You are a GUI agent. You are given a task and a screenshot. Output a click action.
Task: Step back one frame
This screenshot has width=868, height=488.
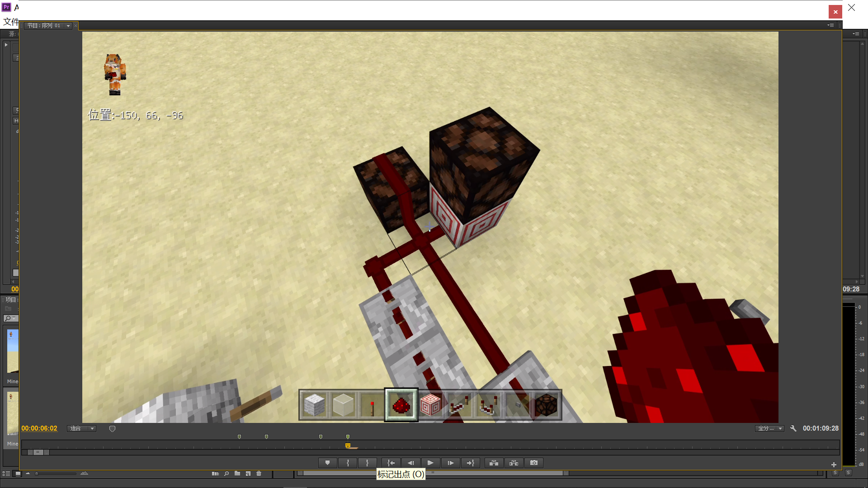point(410,463)
